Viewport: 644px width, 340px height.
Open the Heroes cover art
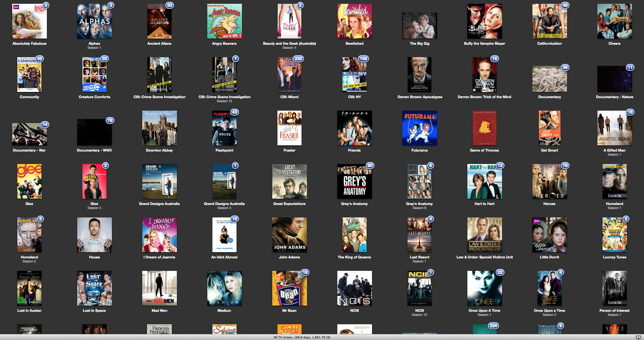click(x=549, y=181)
